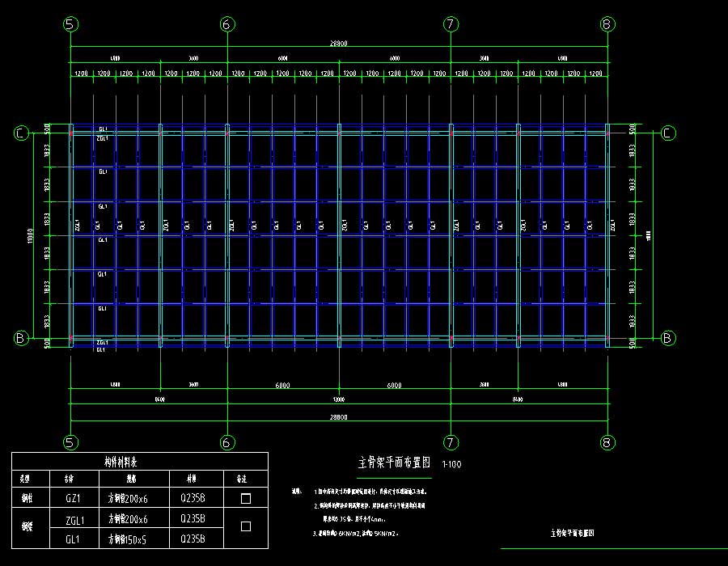Click Q235B in the ZGL1 row

[x=193, y=518]
